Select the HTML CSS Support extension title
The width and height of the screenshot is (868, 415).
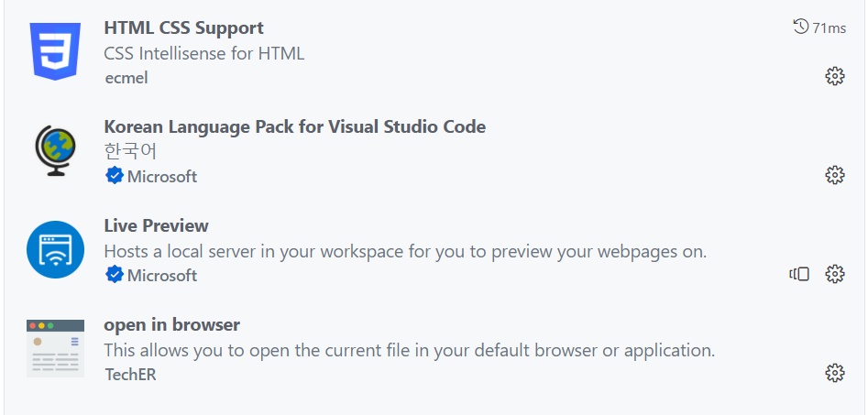pos(184,27)
